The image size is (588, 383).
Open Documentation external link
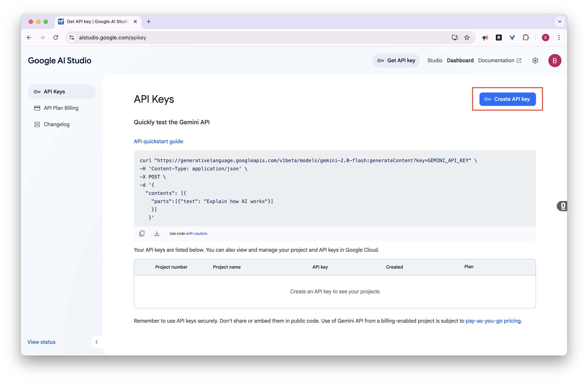[500, 61]
